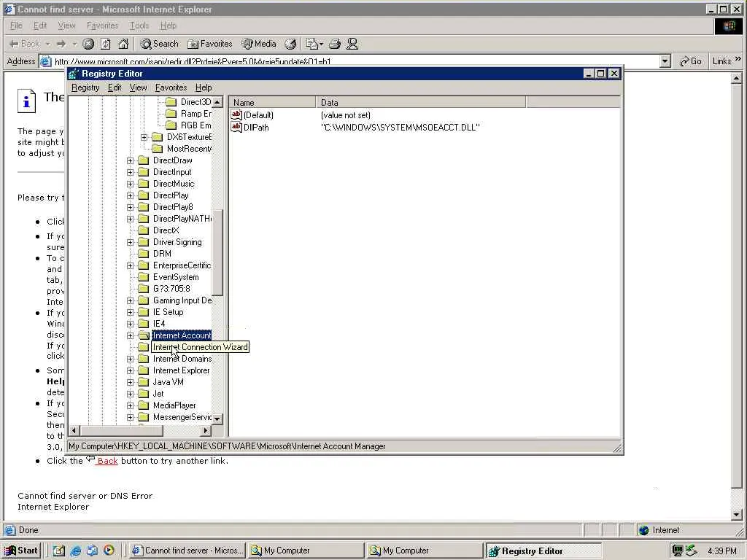Launch Media Player from quick launch
Viewport: 747px width, 560px height.
point(109,551)
